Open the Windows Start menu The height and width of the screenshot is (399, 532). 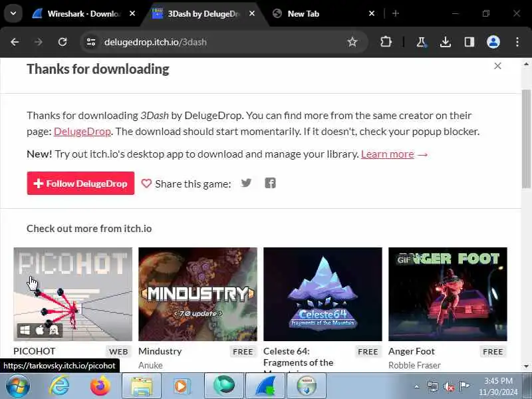coord(18,386)
